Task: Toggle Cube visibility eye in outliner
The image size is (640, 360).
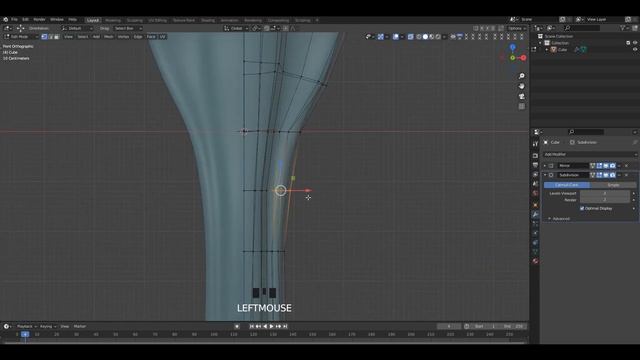Action: [635, 50]
